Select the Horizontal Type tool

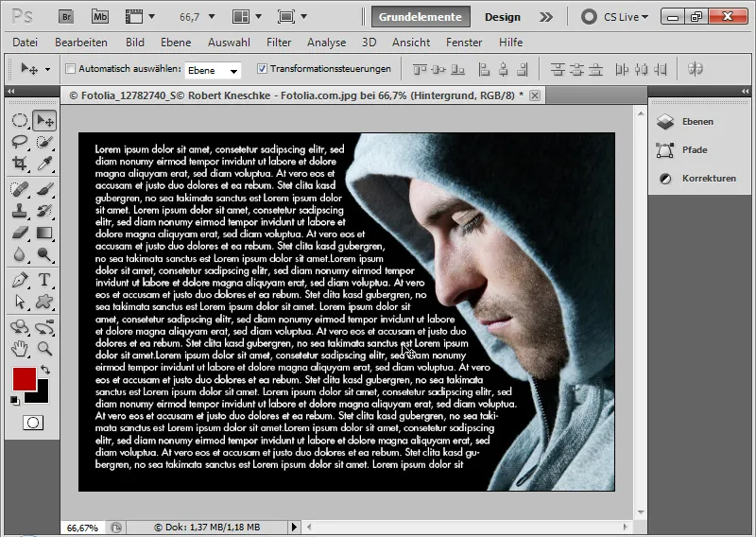[x=44, y=280]
